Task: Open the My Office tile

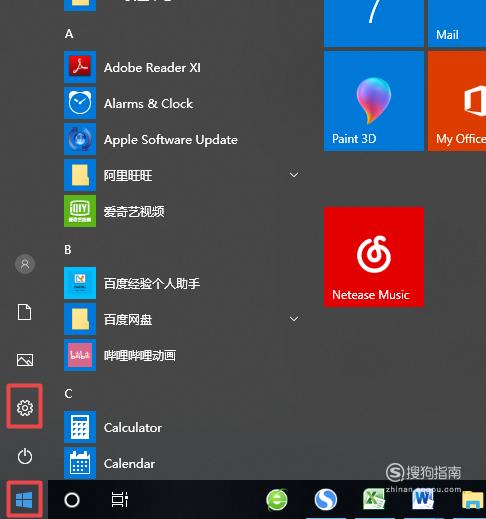Action: pyautogui.click(x=457, y=101)
